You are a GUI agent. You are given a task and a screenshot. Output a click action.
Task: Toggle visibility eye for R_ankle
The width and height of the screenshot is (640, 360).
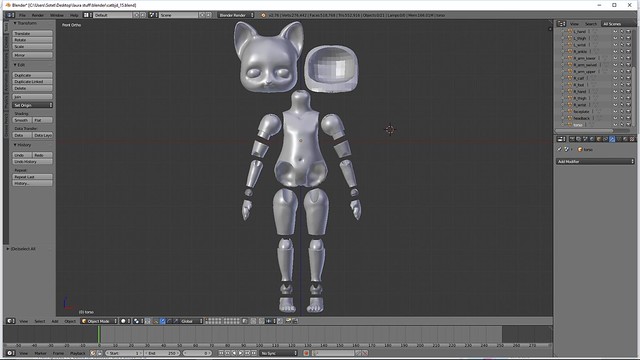click(x=615, y=51)
